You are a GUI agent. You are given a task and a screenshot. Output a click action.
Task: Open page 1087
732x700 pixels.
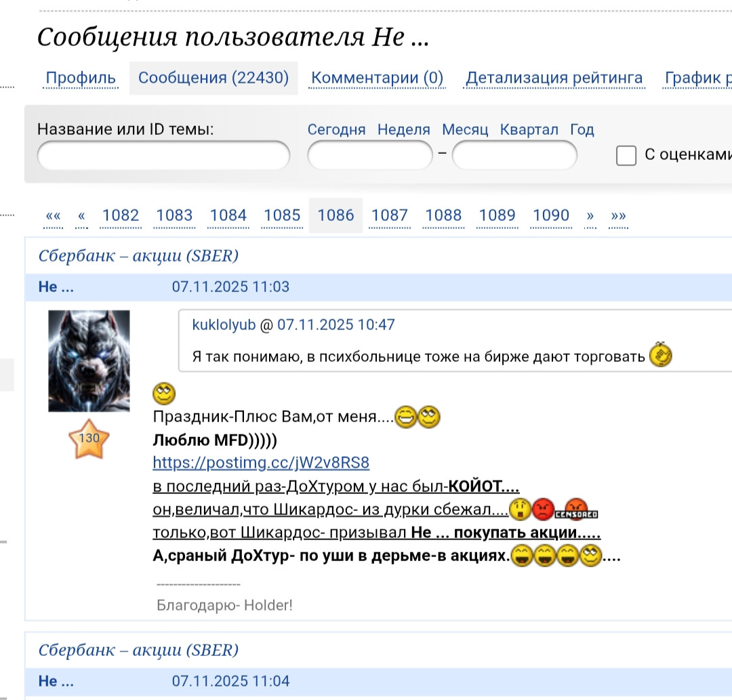[389, 215]
